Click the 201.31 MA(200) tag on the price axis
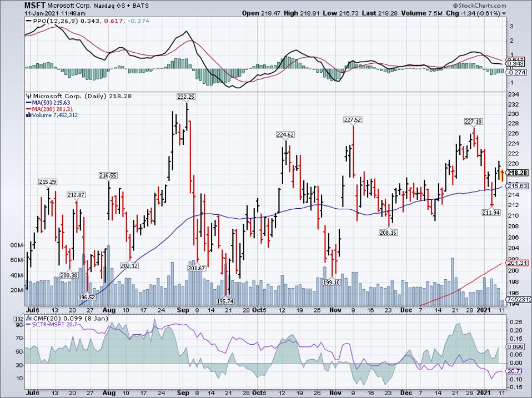532x398 pixels. coord(517,263)
